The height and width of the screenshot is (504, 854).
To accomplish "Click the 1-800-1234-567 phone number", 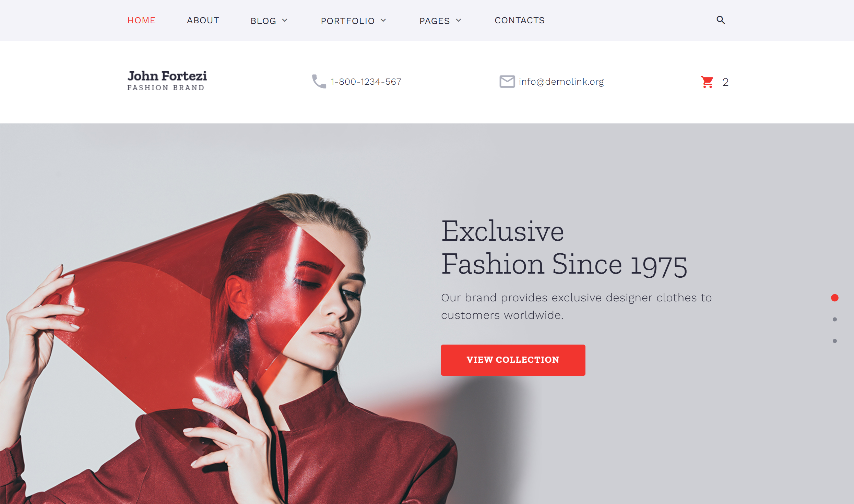I will pyautogui.click(x=366, y=82).
